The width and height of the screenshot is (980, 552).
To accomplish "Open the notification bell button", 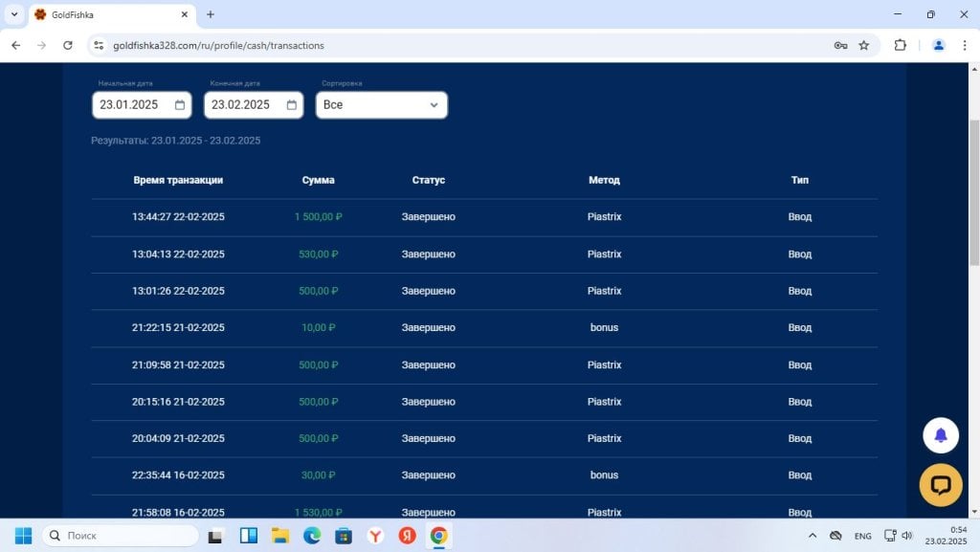I will 941,435.
